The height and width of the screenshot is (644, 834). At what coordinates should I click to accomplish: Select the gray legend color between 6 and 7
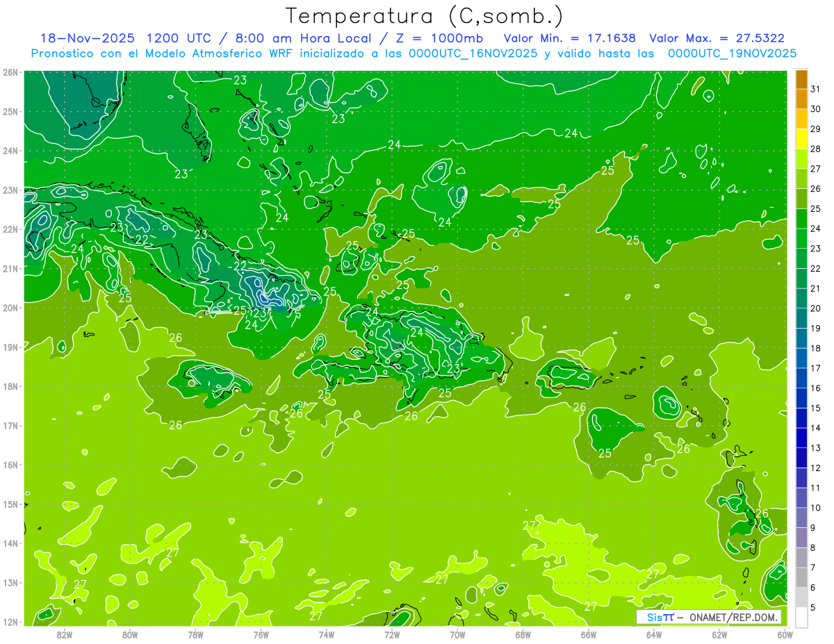(x=801, y=577)
